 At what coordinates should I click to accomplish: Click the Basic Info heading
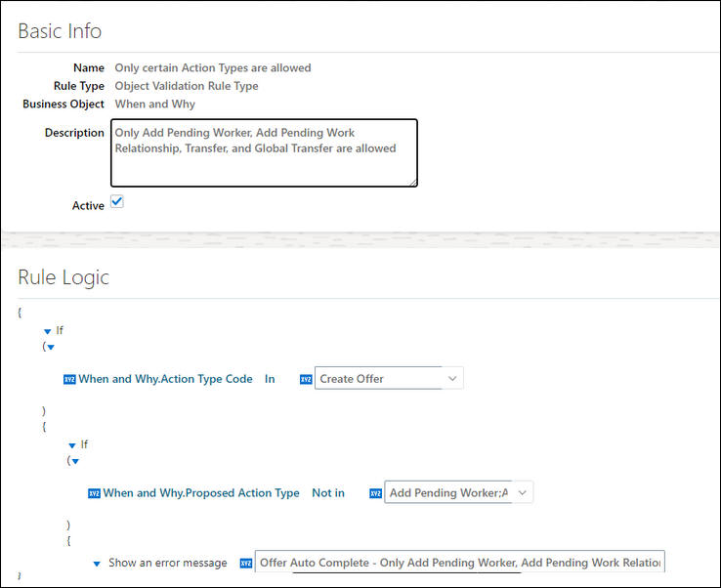(60, 31)
